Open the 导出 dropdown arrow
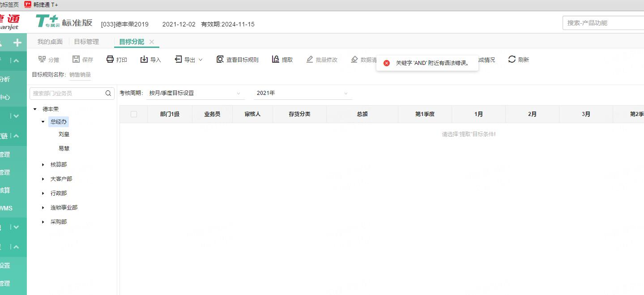This screenshot has height=295, width=644. [200, 60]
